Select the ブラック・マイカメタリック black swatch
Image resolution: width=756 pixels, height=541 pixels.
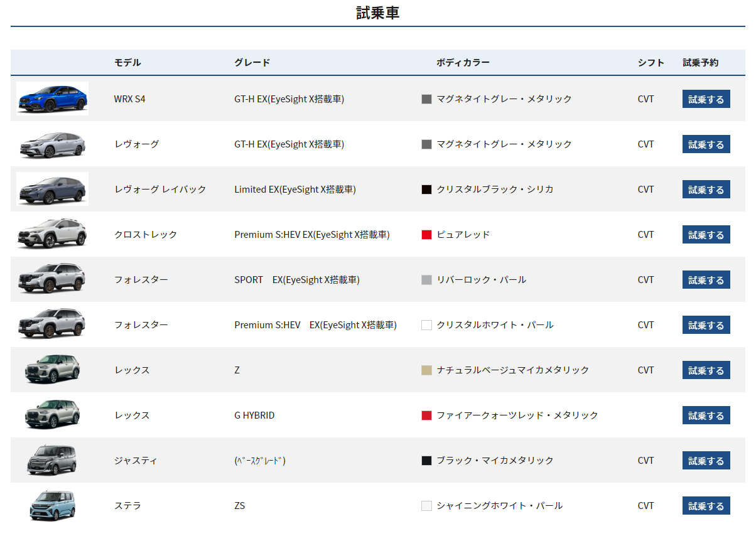point(426,461)
